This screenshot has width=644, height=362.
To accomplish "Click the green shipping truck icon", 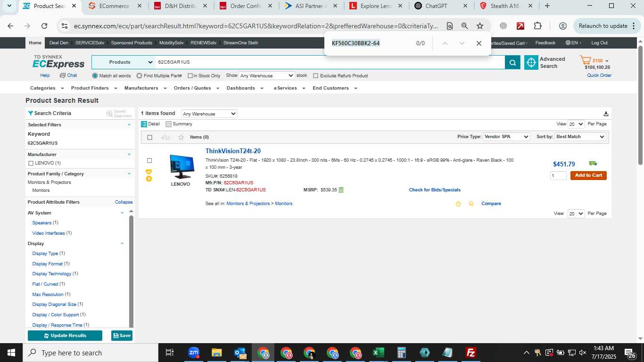I will pos(593,164).
